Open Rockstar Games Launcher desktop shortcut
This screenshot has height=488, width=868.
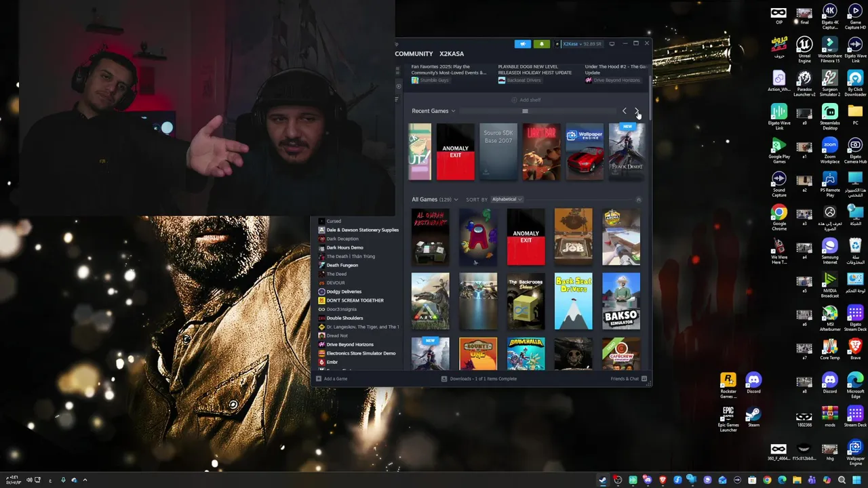coord(728,385)
